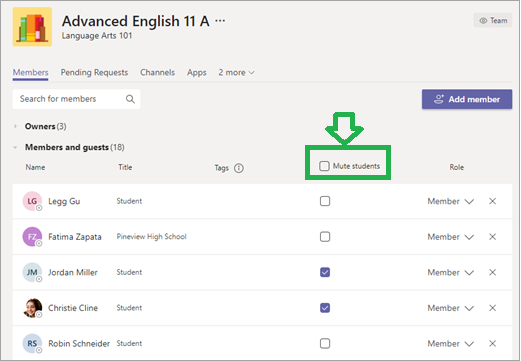The width and height of the screenshot is (521, 361).
Task: Remove Jordan Miller with the X icon
Action: click(492, 272)
